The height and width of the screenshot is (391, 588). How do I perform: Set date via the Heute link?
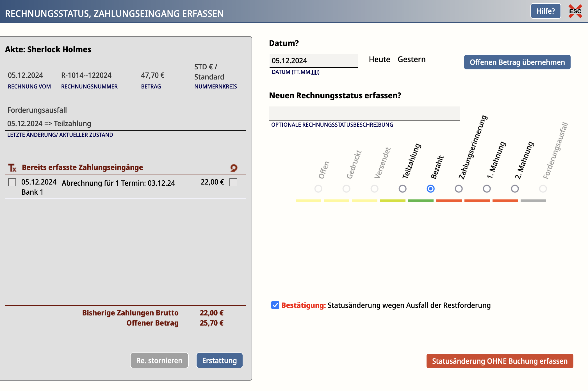point(379,60)
